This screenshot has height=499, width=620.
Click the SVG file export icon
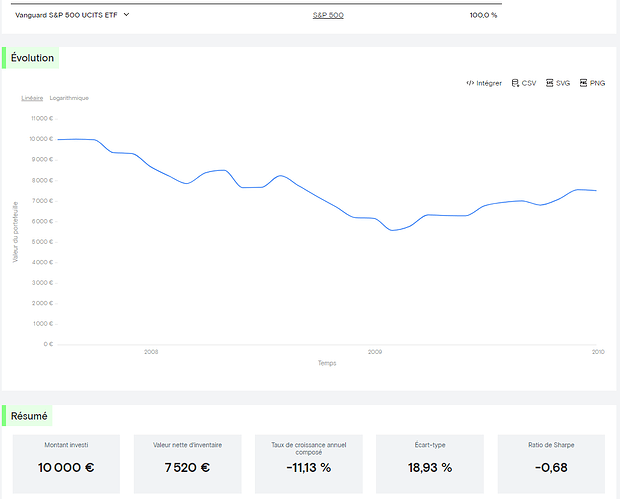pyautogui.click(x=549, y=83)
